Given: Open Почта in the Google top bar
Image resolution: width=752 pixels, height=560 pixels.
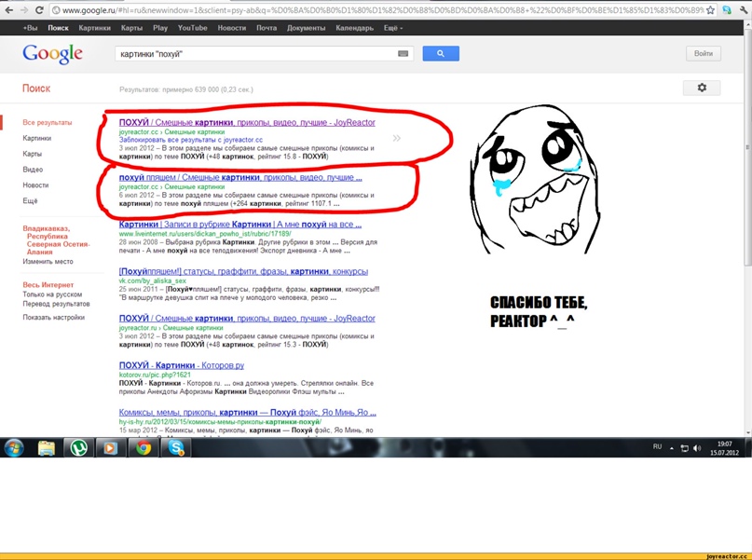Looking at the screenshot, I should coord(267,28).
